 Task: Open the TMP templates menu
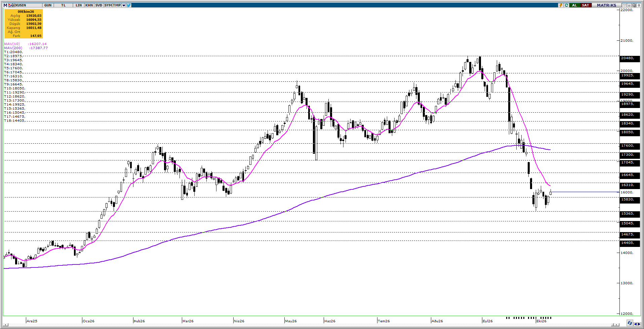pyautogui.click(x=117, y=5)
